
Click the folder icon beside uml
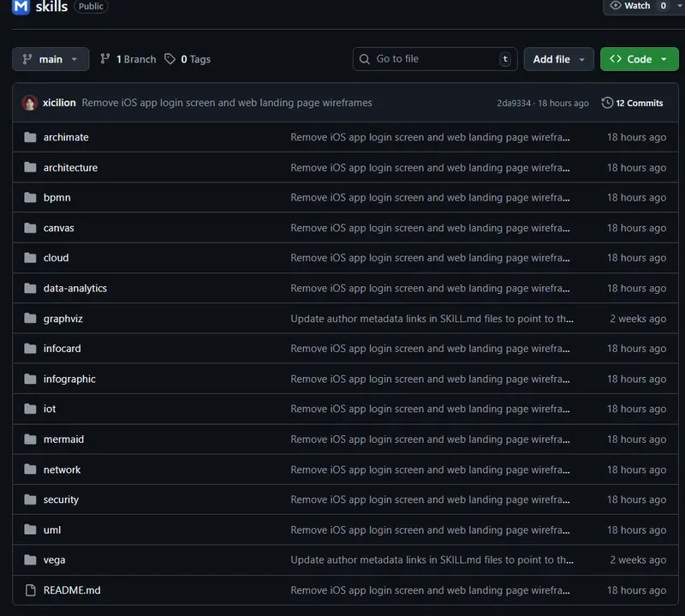click(30, 529)
